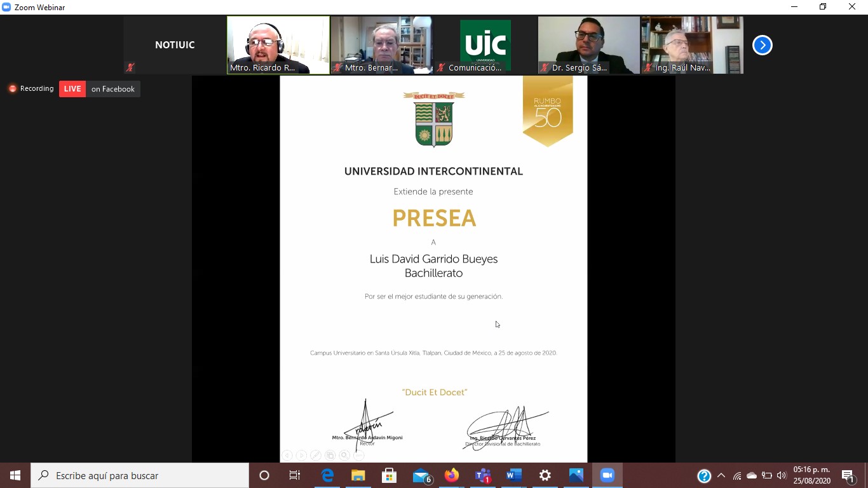This screenshot has height=488, width=868.
Task: Open the Action Center notifications icon
Action: click(848, 475)
